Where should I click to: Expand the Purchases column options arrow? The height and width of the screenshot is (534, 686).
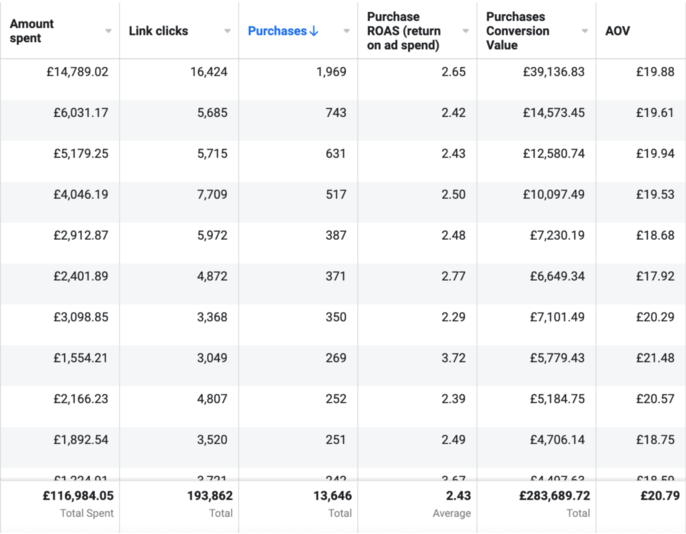[x=347, y=31]
